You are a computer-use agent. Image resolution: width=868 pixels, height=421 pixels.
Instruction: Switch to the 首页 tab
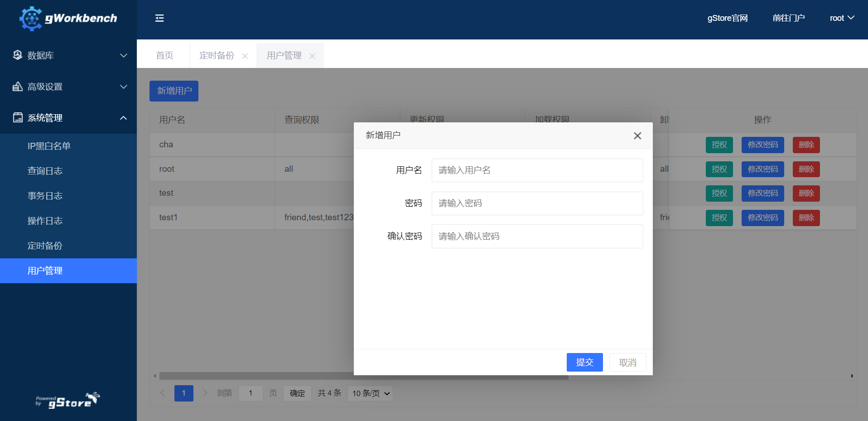click(x=164, y=56)
